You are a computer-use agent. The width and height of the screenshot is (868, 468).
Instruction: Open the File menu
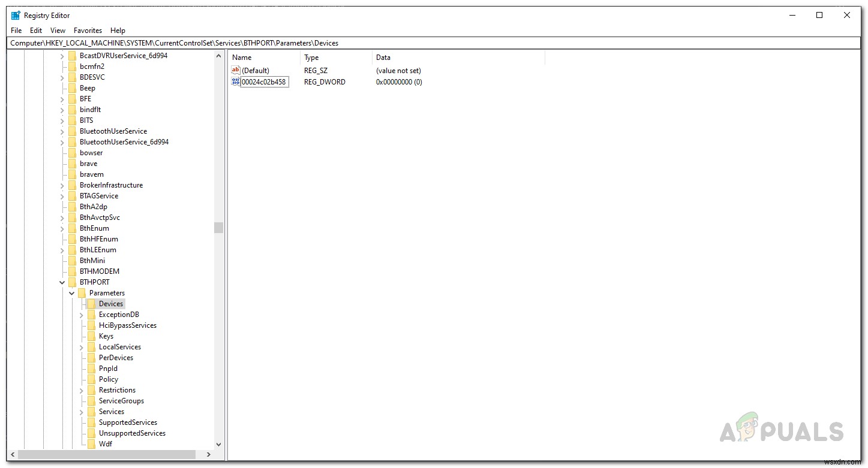(x=16, y=31)
